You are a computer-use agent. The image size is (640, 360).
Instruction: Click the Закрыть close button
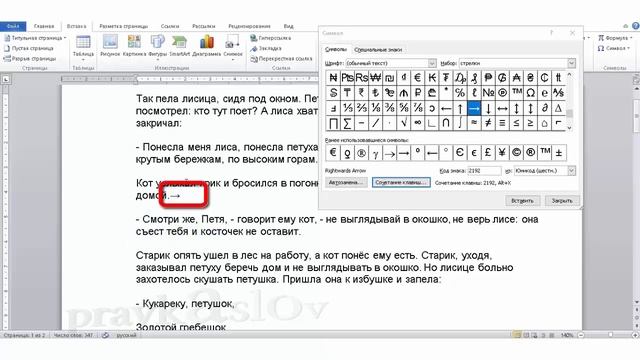tap(562, 201)
